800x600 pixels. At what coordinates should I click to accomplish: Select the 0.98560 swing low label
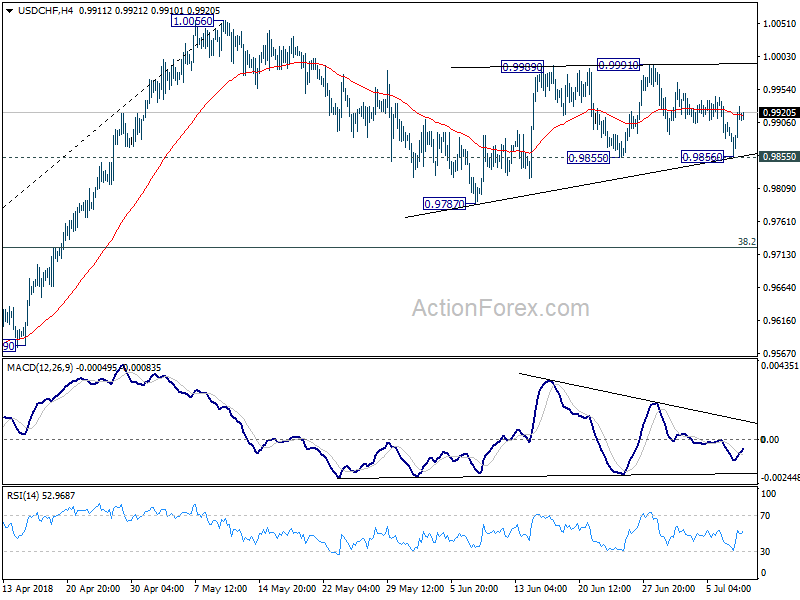(x=703, y=157)
